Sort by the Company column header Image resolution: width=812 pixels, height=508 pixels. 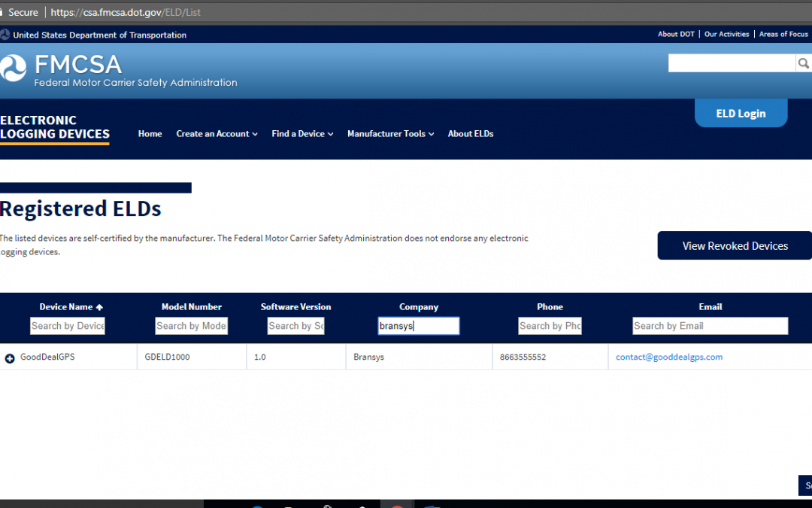point(419,307)
